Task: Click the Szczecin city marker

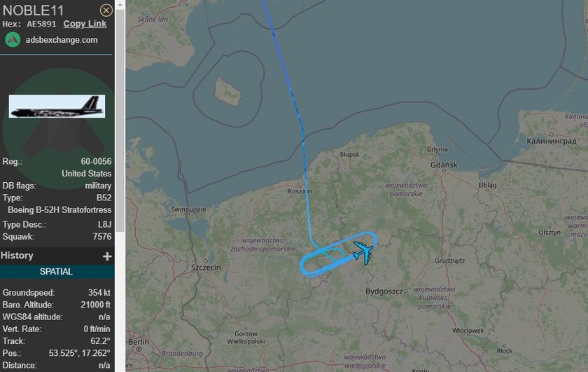Action: click(x=206, y=261)
